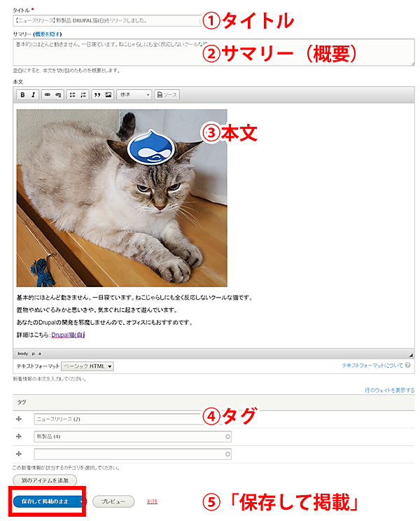
Task: Toggle italic formatting in the editor toolbar
Action: point(33,95)
